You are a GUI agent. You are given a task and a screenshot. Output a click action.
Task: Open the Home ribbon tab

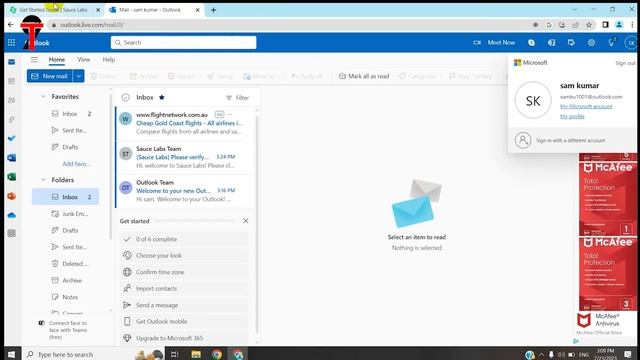click(57, 60)
